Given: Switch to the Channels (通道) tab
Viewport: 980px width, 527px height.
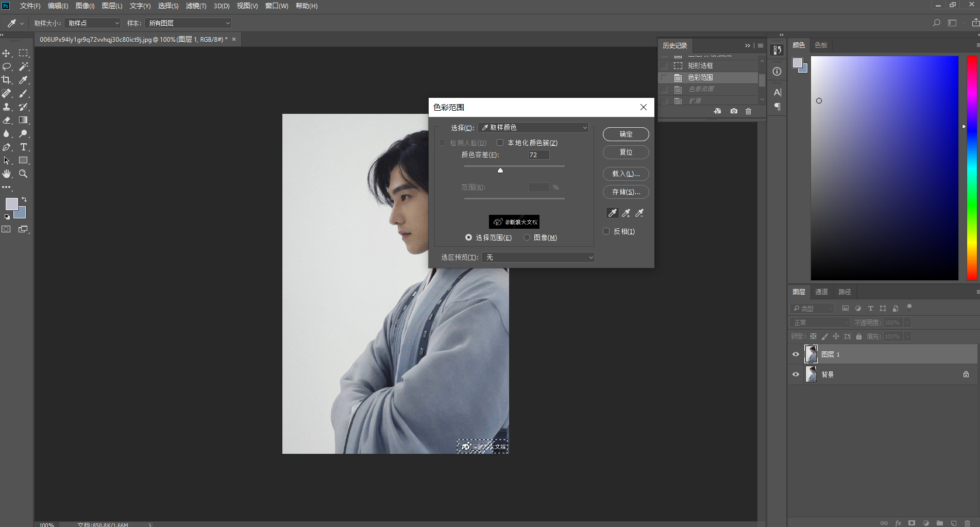Looking at the screenshot, I should [821, 292].
